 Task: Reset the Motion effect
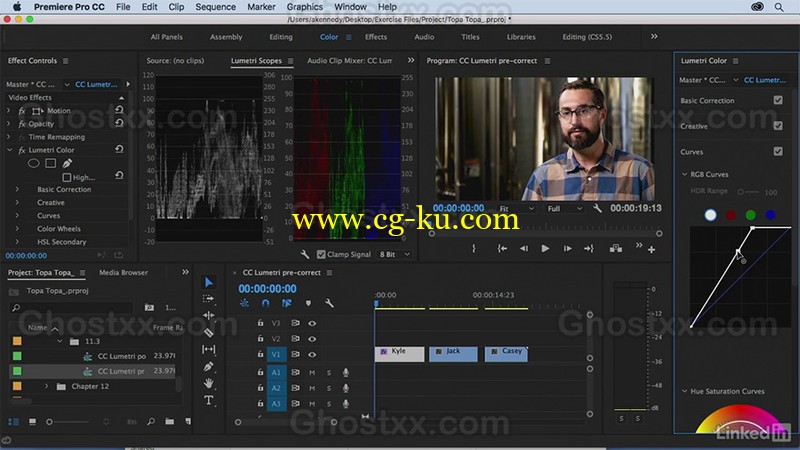[119, 110]
